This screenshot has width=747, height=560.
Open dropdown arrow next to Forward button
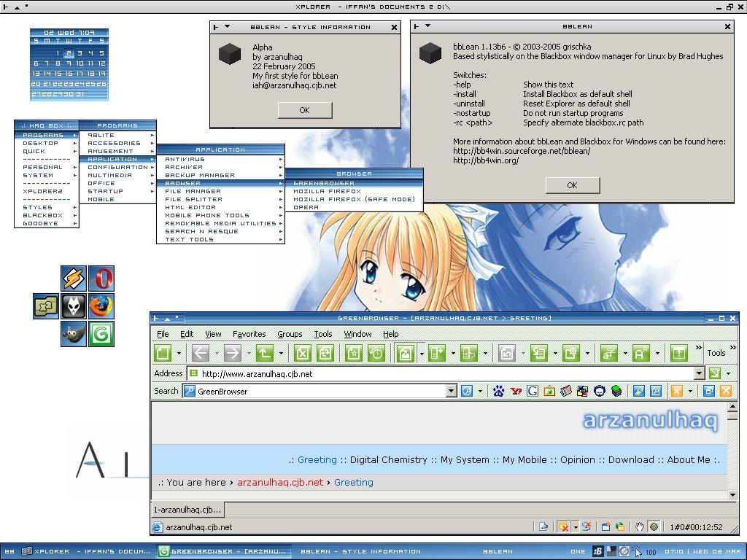click(248, 354)
